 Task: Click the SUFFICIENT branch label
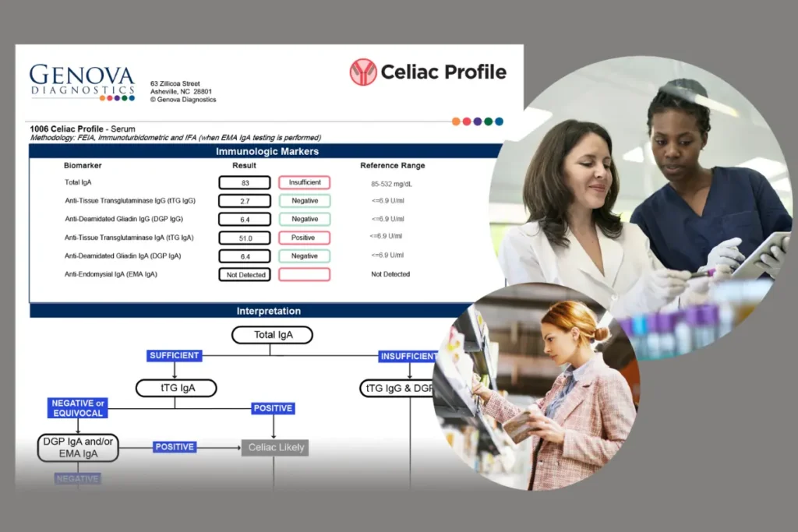point(175,356)
